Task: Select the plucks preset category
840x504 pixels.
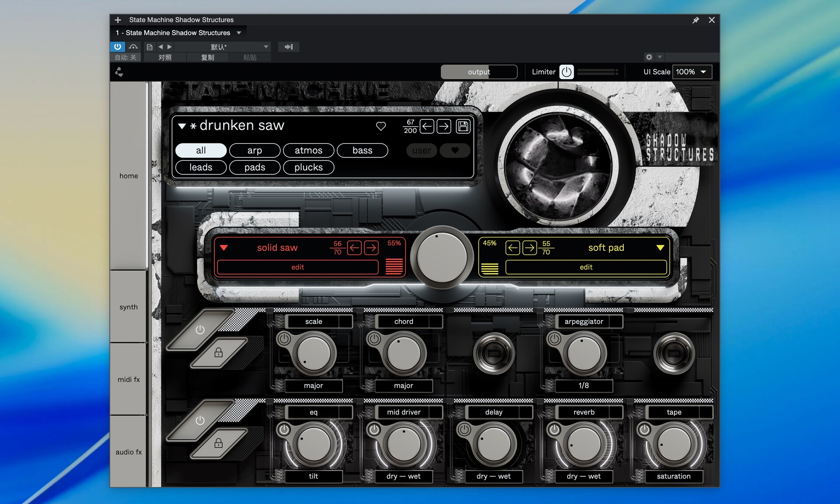Action: 308,167
